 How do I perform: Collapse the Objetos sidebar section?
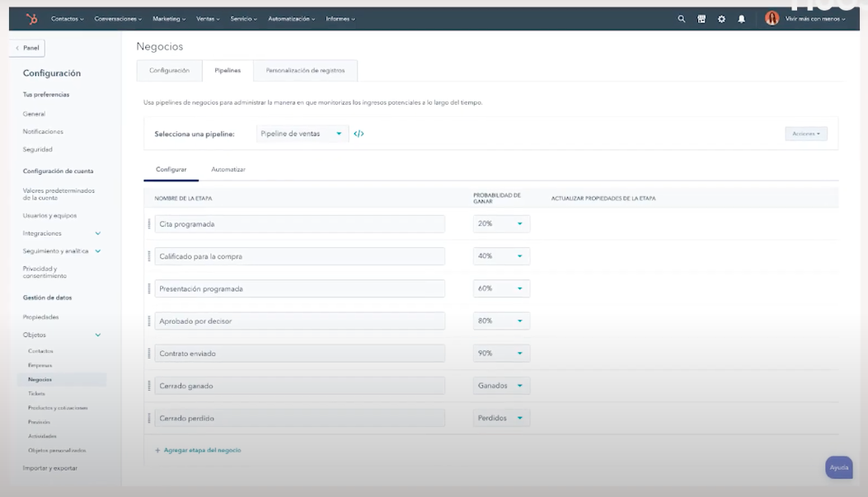pyautogui.click(x=98, y=335)
